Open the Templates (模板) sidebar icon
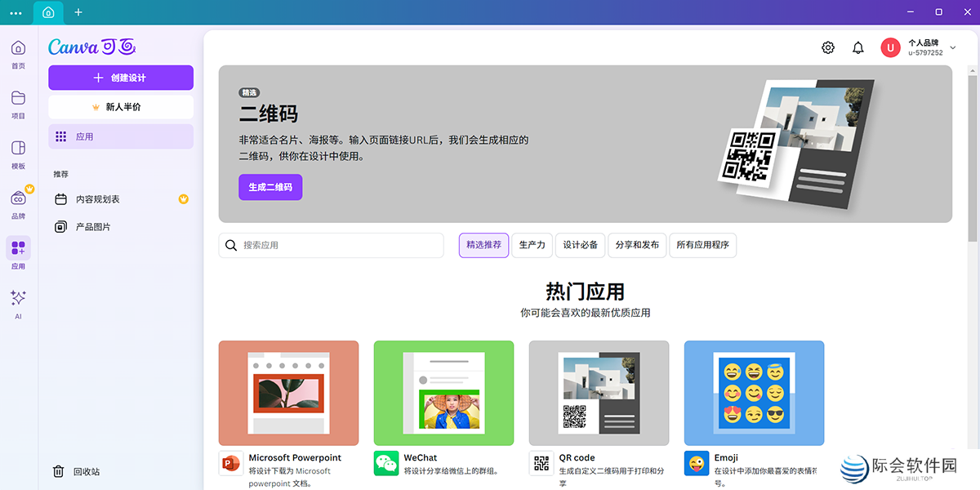This screenshot has height=490, width=980. coord(18,149)
